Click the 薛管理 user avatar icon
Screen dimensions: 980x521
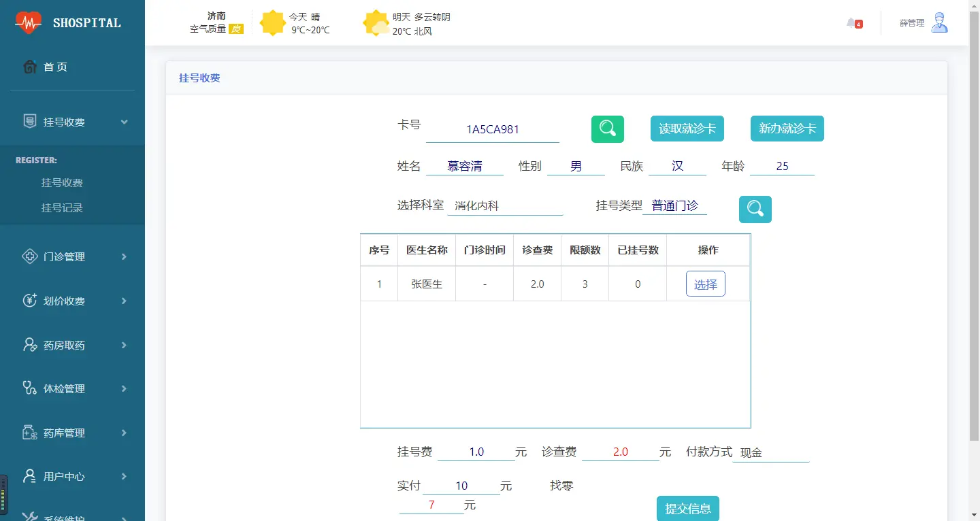(941, 22)
